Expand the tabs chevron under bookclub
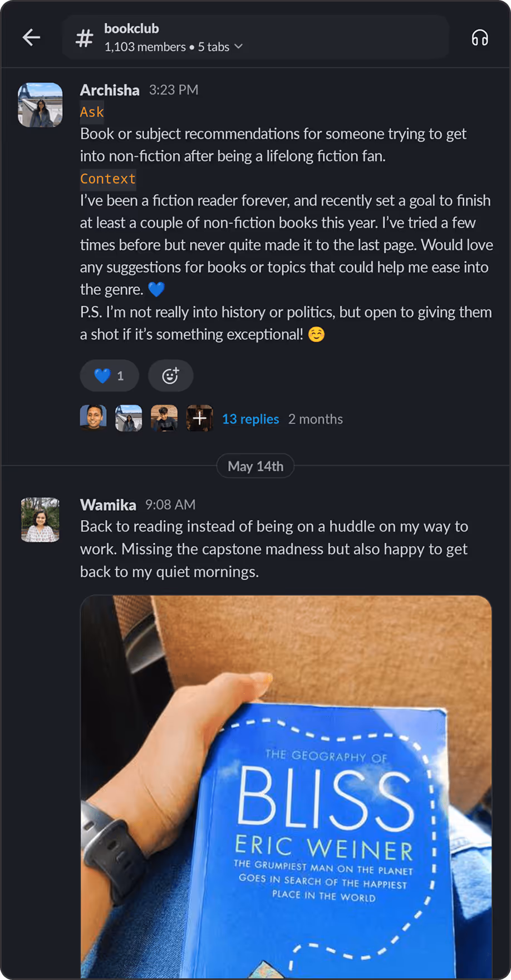The width and height of the screenshot is (511, 980). tap(239, 47)
